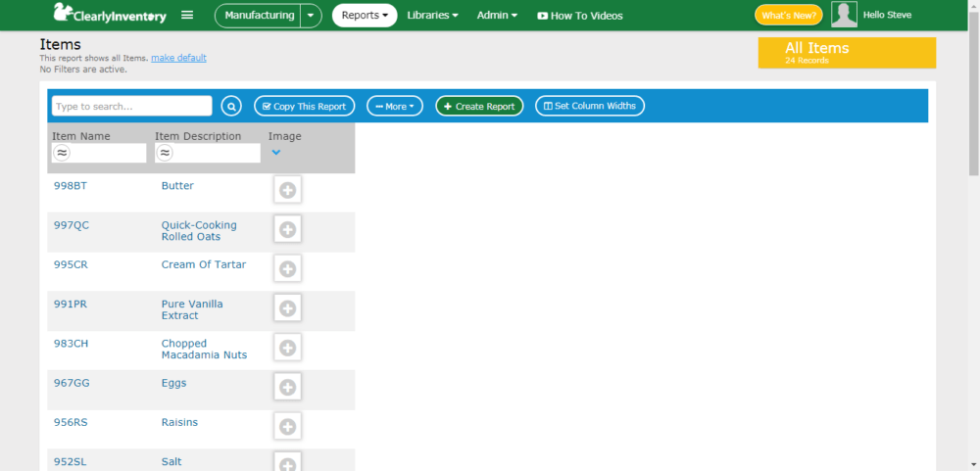Add an image for Salt

click(x=287, y=463)
